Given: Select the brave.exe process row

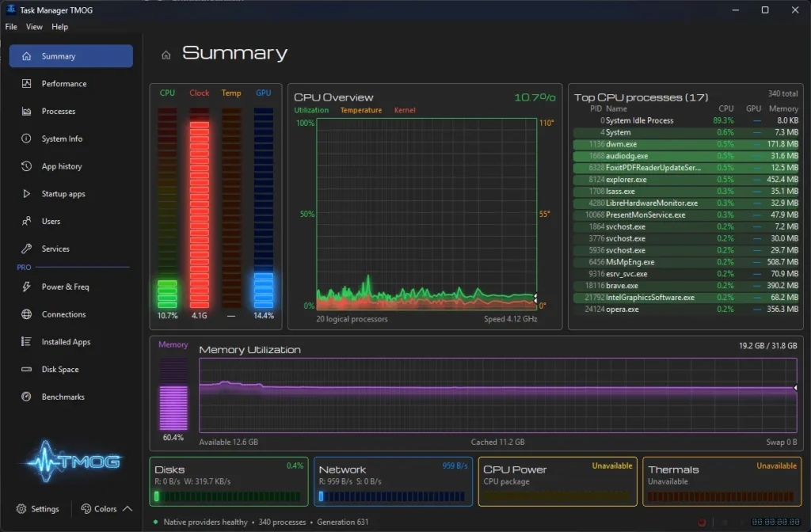Looking at the screenshot, I should pos(686,285).
